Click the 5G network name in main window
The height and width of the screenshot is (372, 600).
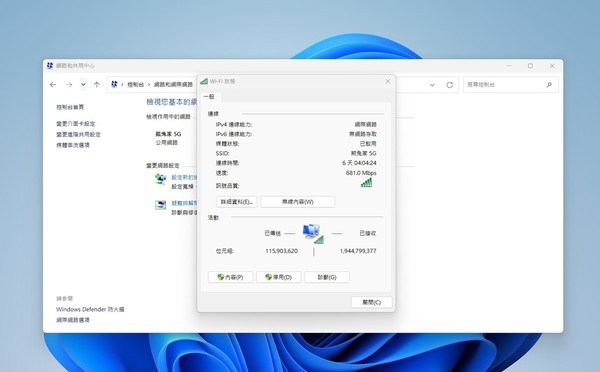click(x=168, y=134)
